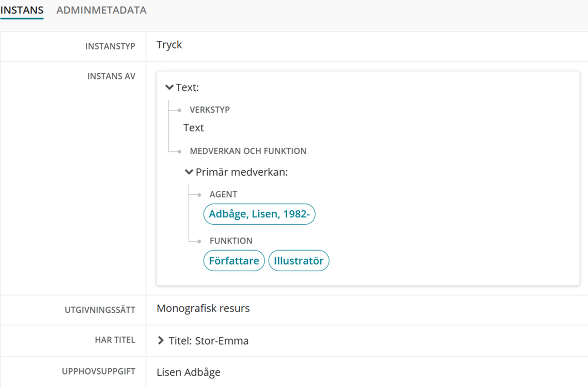Click the Författare function chip

(234, 261)
